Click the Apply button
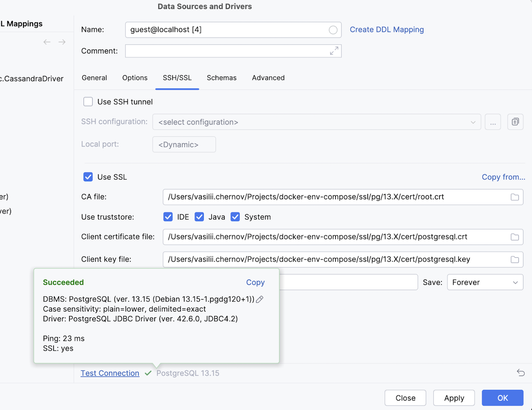 tap(454, 398)
